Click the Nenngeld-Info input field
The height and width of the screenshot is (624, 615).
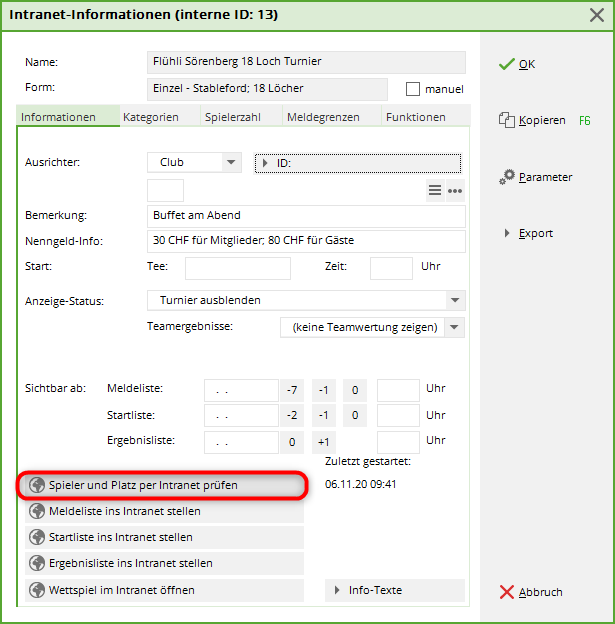point(306,241)
